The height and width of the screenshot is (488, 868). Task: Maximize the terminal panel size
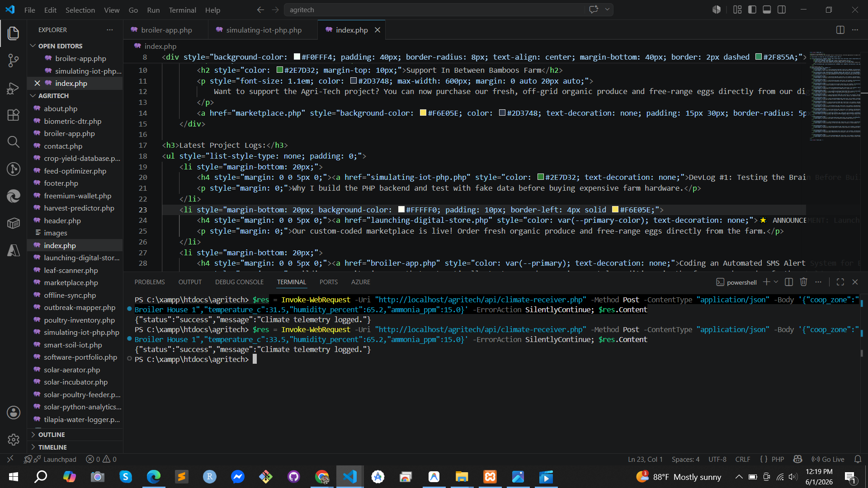(x=840, y=282)
